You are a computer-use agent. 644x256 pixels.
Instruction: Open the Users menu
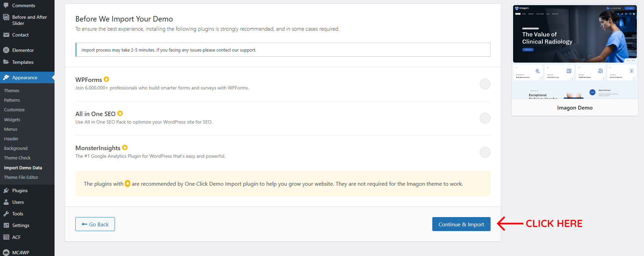coord(27,202)
